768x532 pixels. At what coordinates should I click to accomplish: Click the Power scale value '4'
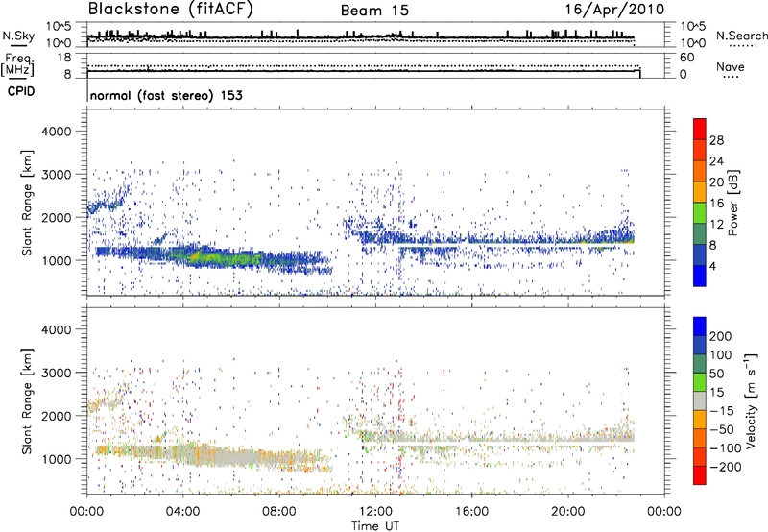click(x=712, y=266)
